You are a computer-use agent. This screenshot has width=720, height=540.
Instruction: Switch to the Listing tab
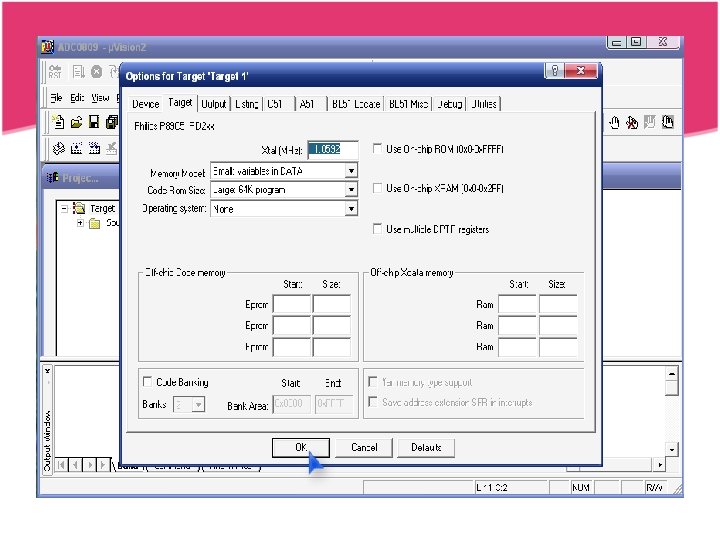point(247,104)
